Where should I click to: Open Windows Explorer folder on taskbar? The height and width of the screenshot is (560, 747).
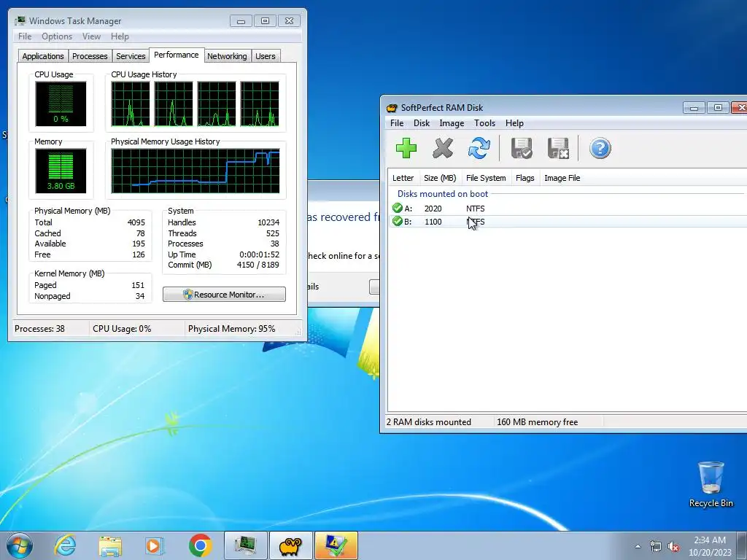(x=110, y=545)
